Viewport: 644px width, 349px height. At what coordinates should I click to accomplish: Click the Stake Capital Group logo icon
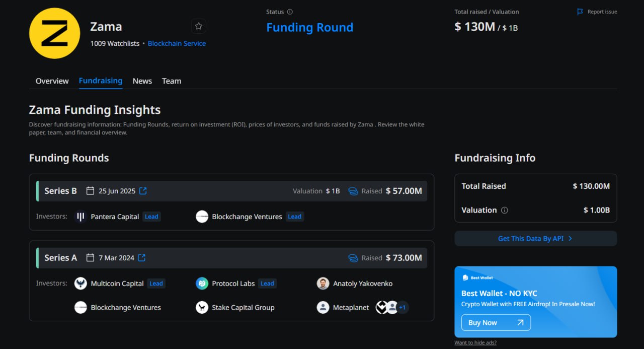click(202, 307)
